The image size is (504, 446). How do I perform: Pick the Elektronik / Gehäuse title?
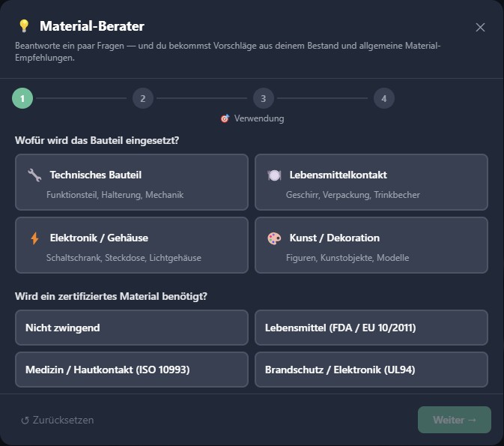tap(99, 238)
